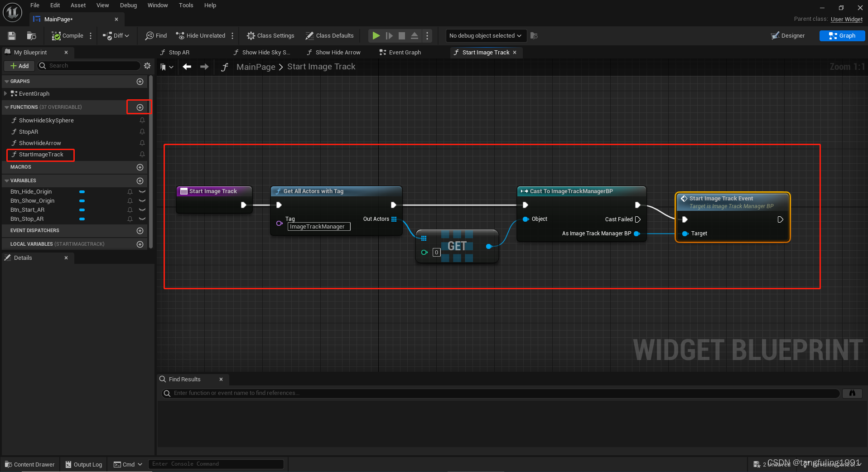Click the My Blueprint search field
Screen dimensions: 868x472
(89, 66)
